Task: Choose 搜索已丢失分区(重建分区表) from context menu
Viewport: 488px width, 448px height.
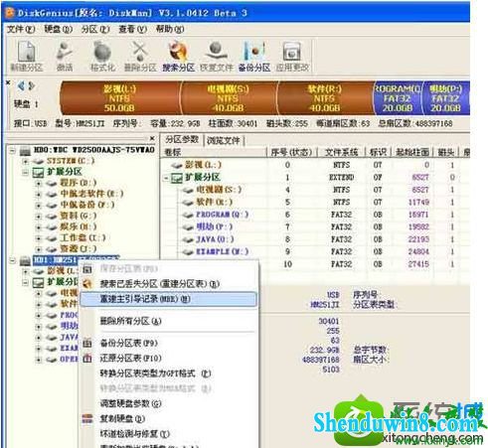Action: pyautogui.click(x=169, y=284)
